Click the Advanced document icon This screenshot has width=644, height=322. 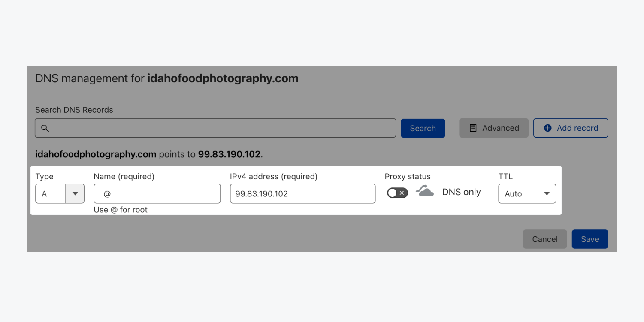tap(473, 128)
